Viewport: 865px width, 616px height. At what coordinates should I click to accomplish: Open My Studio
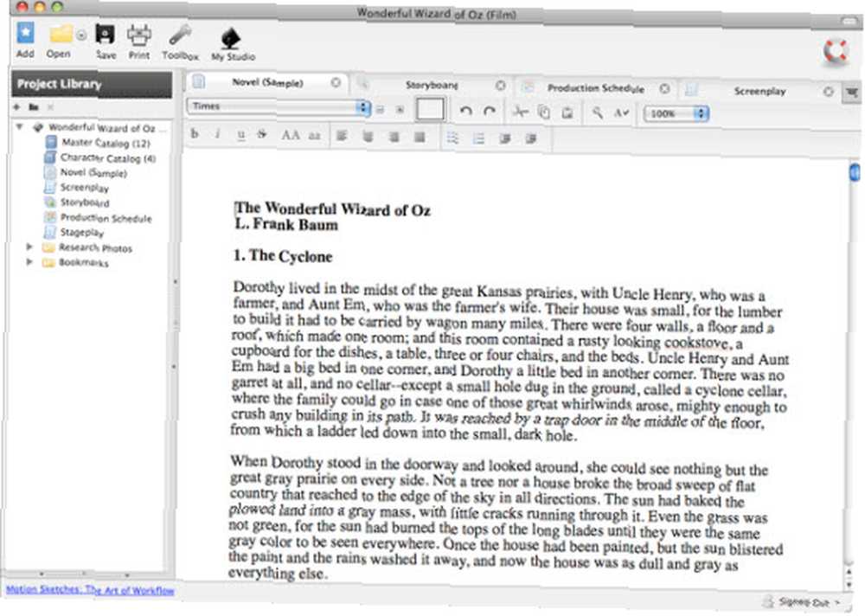click(231, 39)
